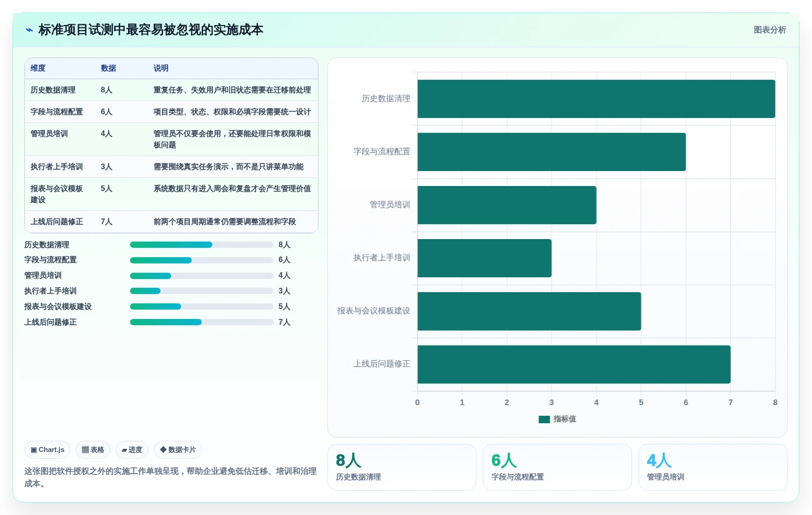812x515 pixels.
Task: Click the 上线后问题修正 chart axis label
Action: coord(382,364)
